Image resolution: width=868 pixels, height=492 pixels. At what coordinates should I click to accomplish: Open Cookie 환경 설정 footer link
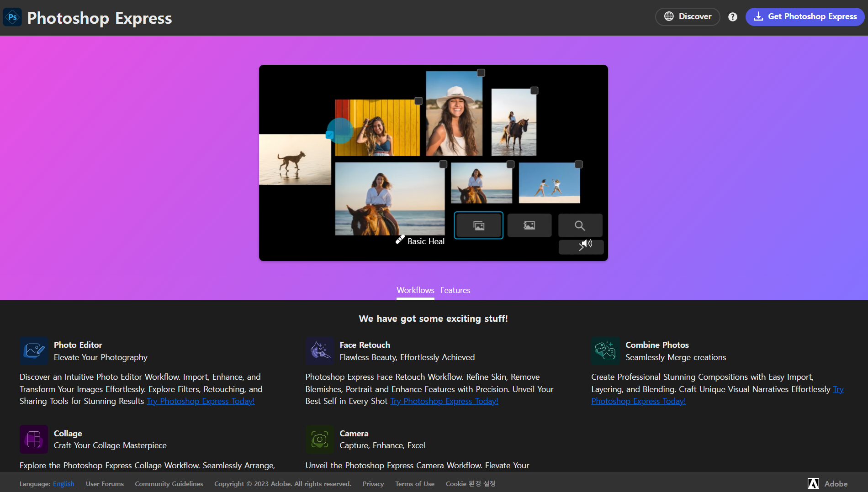tap(471, 484)
